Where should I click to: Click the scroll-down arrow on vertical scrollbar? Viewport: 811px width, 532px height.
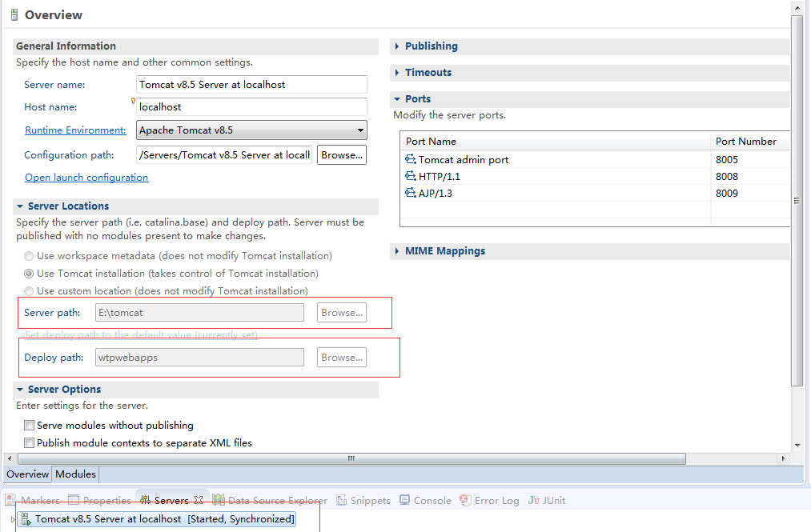point(797,445)
